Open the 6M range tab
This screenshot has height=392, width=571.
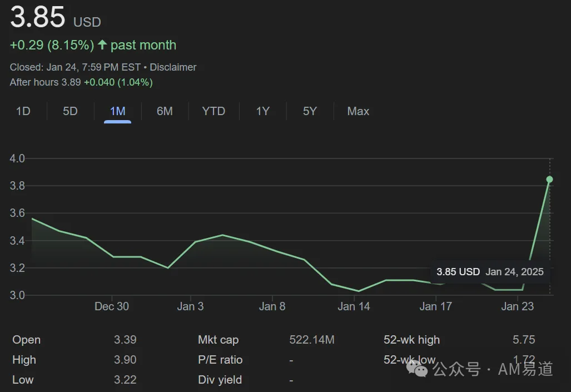[165, 111]
